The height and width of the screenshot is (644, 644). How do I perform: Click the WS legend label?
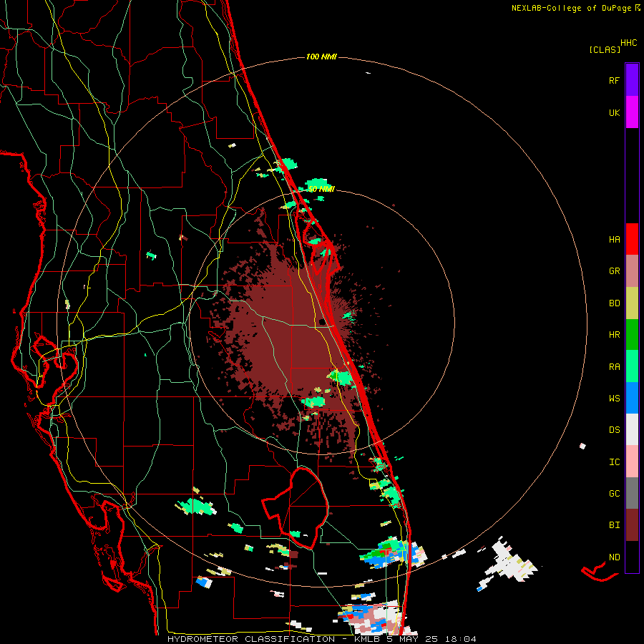[614, 399]
